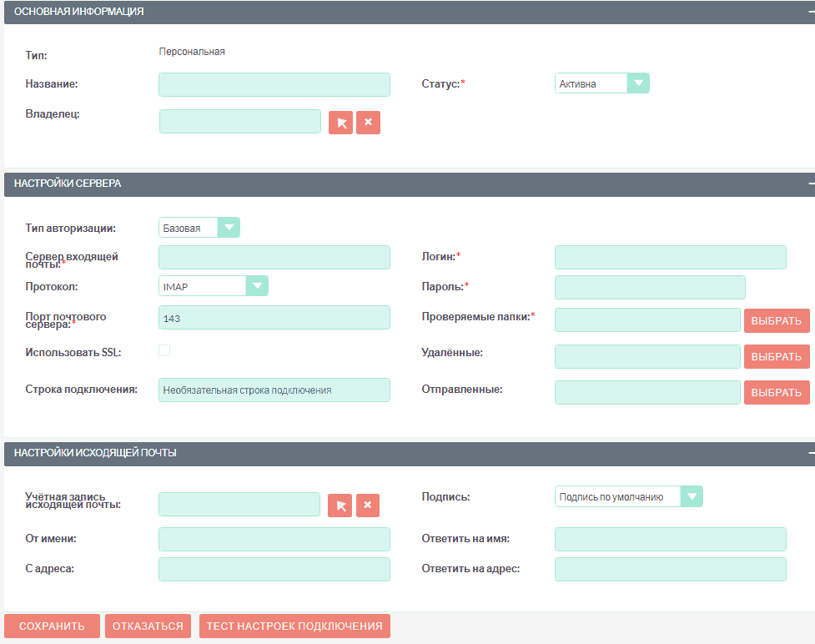Collapse the 'Основная информация' panel
The height and width of the screenshot is (644, 815).
click(810, 13)
